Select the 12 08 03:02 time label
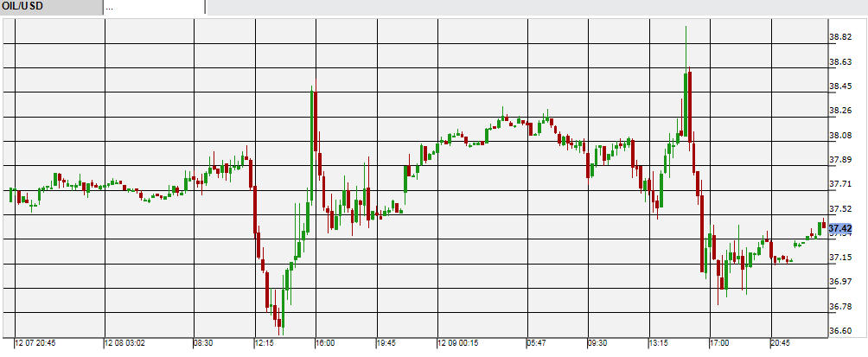The height and width of the screenshot is (357, 868). (125, 343)
